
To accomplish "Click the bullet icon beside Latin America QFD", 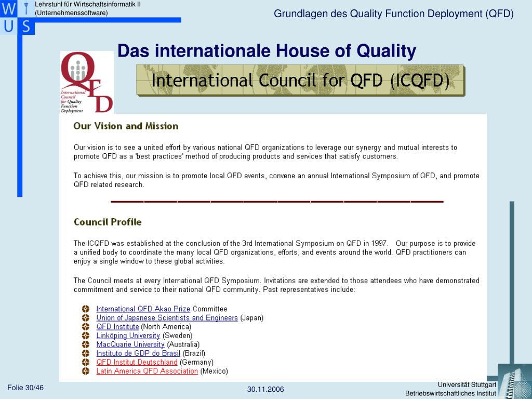I will click(x=86, y=371).
